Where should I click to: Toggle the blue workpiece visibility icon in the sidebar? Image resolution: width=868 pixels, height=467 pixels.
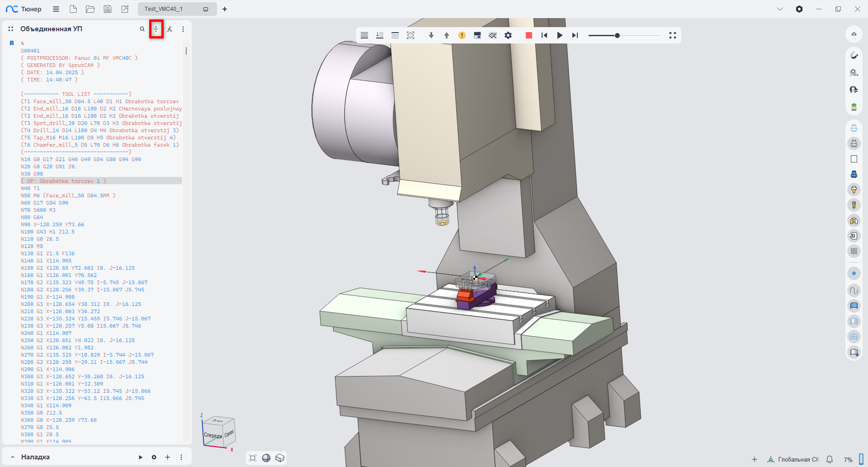point(854,174)
